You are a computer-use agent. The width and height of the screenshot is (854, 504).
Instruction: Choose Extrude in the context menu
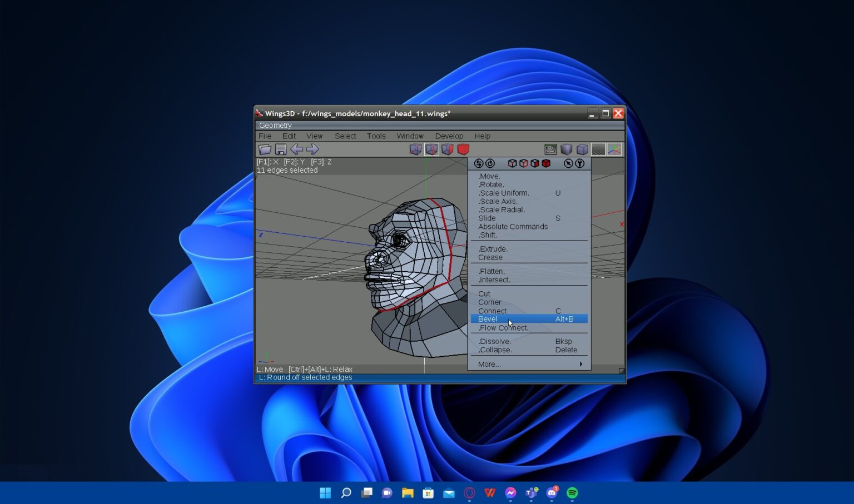pos(493,248)
